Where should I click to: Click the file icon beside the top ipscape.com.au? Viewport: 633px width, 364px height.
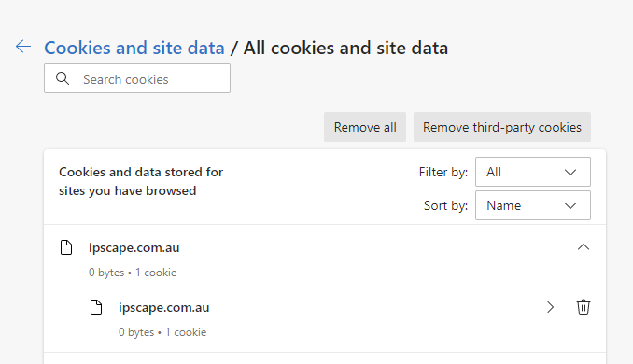[x=66, y=247]
